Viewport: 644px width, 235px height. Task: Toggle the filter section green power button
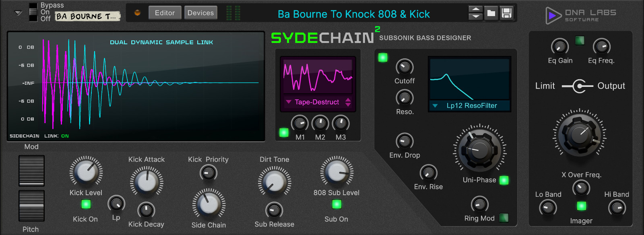pos(383,58)
